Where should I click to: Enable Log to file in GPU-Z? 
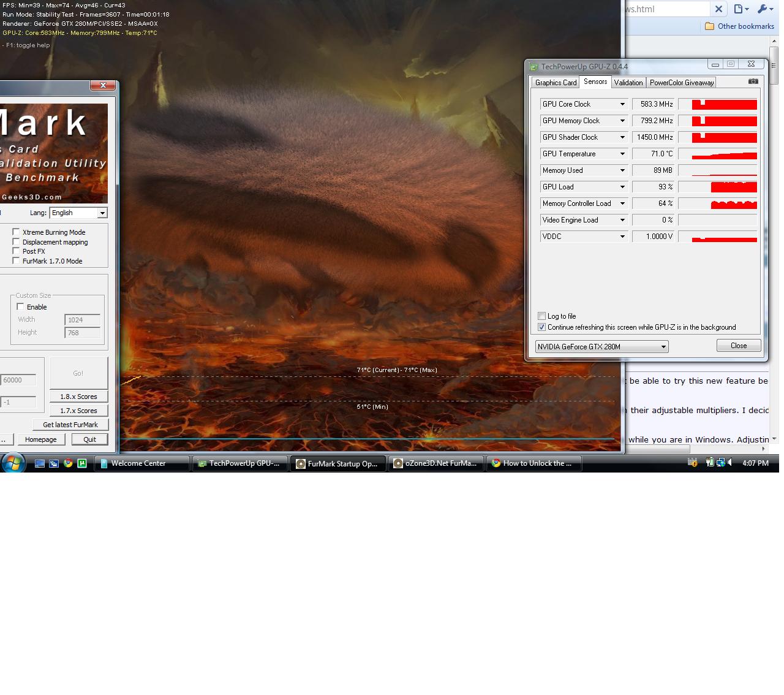(541, 316)
